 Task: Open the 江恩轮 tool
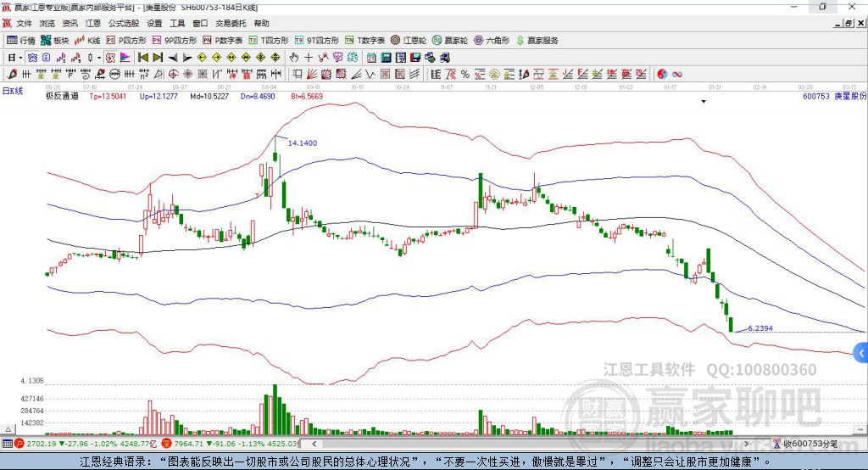pyautogui.click(x=409, y=41)
